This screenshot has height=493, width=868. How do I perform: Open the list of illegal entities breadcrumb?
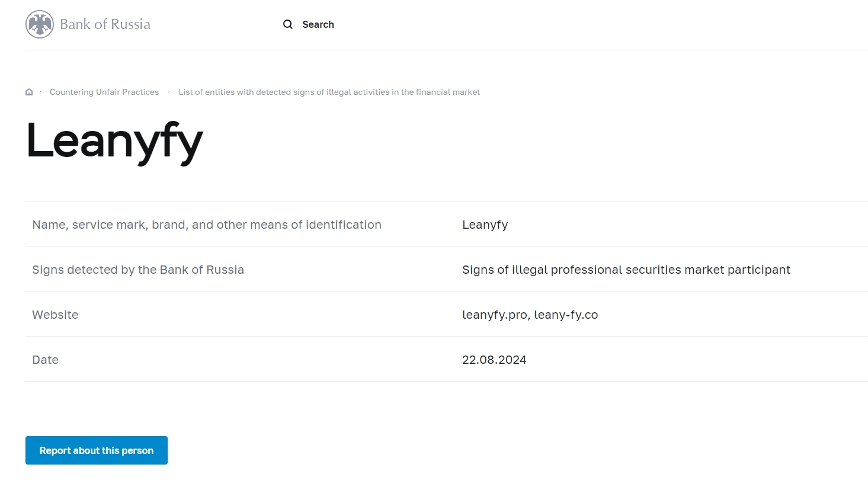coord(329,92)
